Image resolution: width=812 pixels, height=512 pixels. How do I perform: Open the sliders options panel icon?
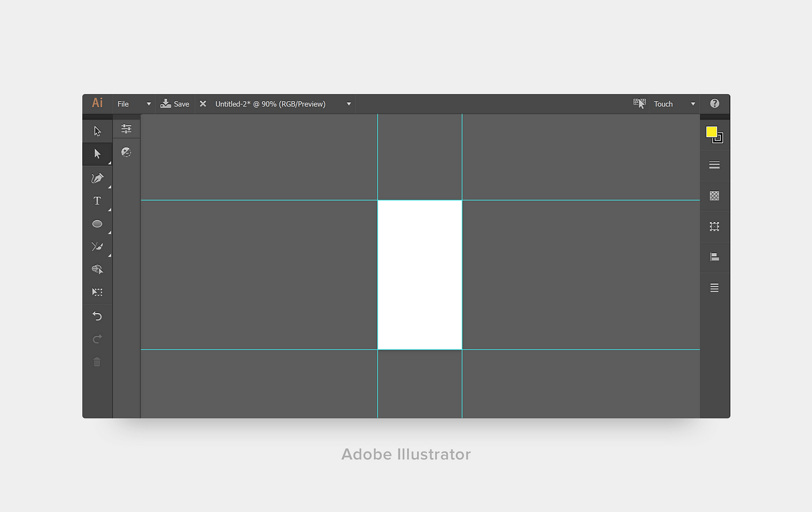click(126, 129)
